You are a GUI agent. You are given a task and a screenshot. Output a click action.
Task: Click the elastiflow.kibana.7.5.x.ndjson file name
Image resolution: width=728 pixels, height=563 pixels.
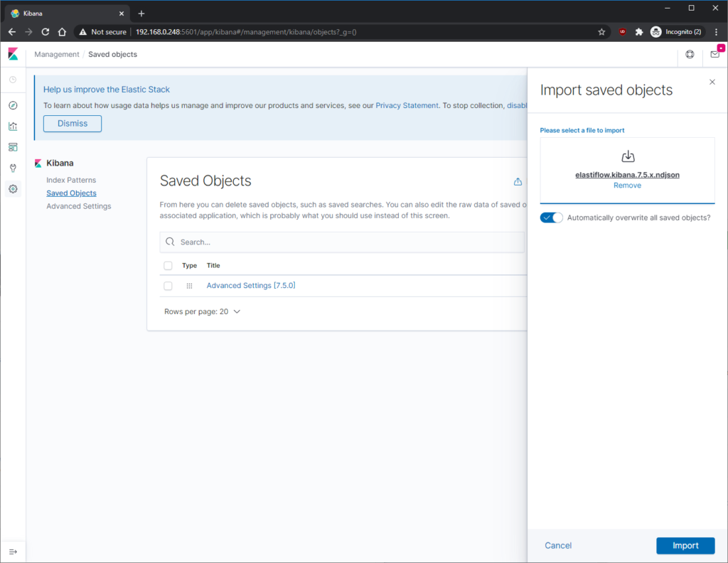627,175
